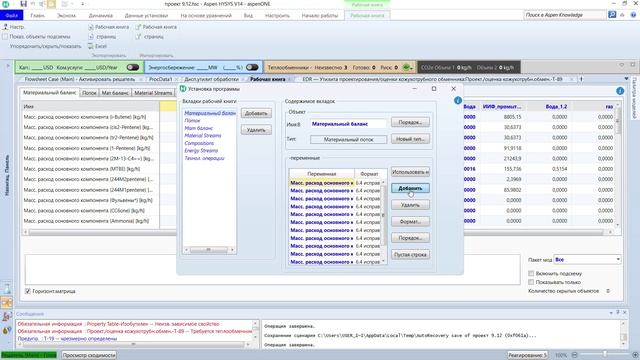Click the zoom out minus icon
The width and height of the screenshot is (640, 360).
(x=575, y=355)
